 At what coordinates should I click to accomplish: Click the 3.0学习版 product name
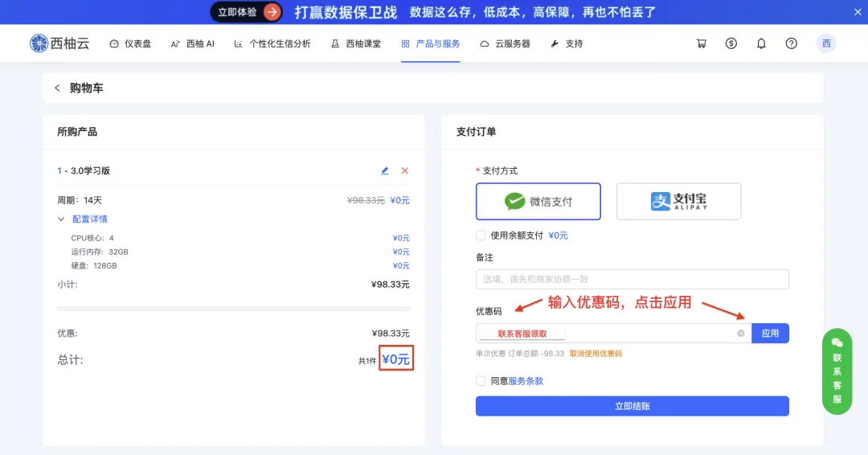click(x=90, y=170)
